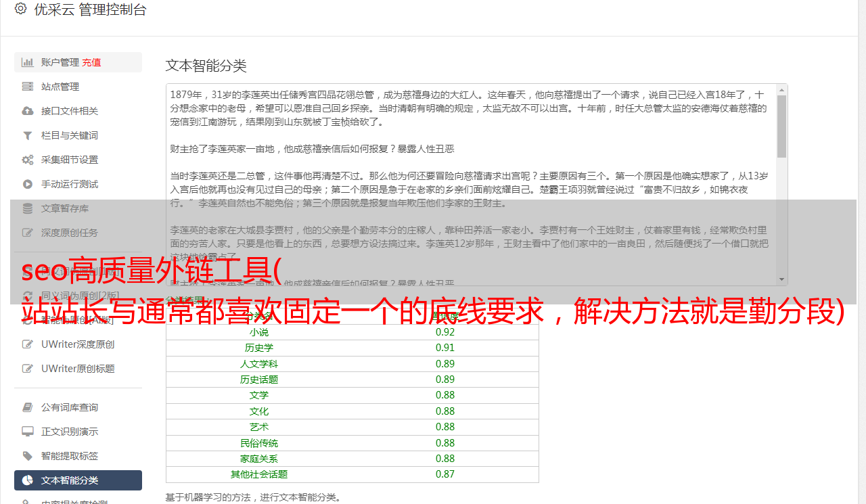Click the text area scrollbar down arrow

pyautogui.click(x=782, y=279)
